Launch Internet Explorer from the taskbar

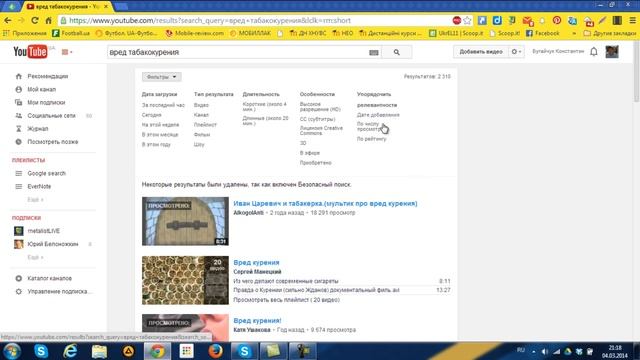(x=70, y=351)
